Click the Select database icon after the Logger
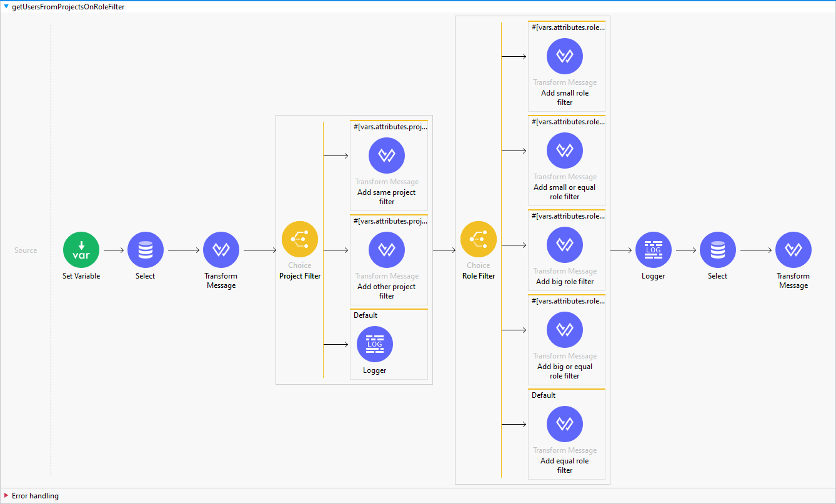This screenshot has width=836, height=504. tap(718, 250)
